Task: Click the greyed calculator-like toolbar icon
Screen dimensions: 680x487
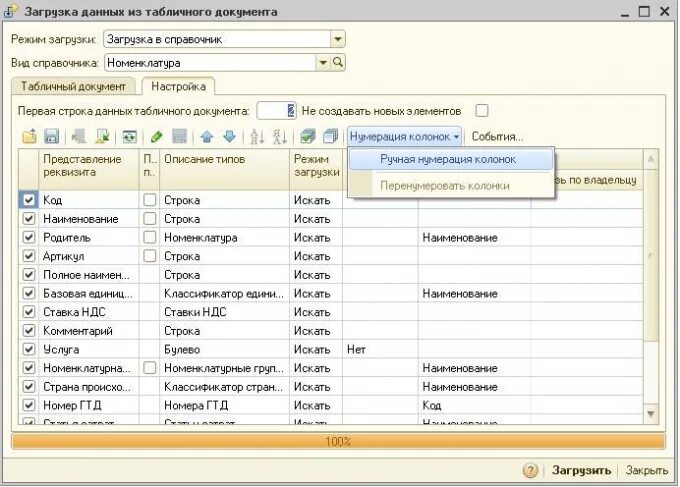Action: pos(180,137)
